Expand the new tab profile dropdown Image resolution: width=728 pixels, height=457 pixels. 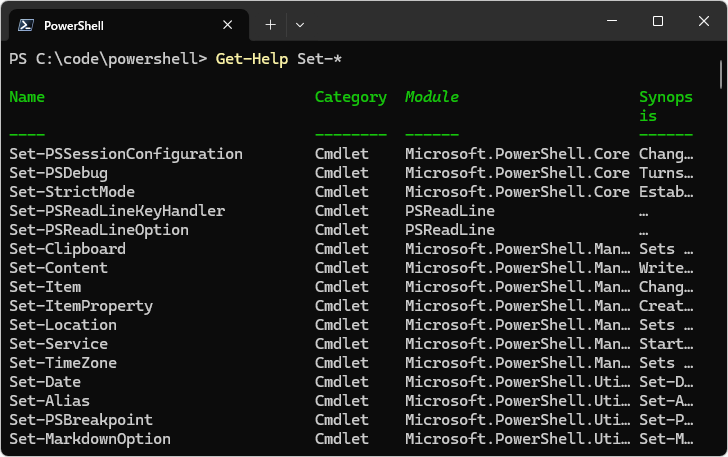(x=300, y=24)
